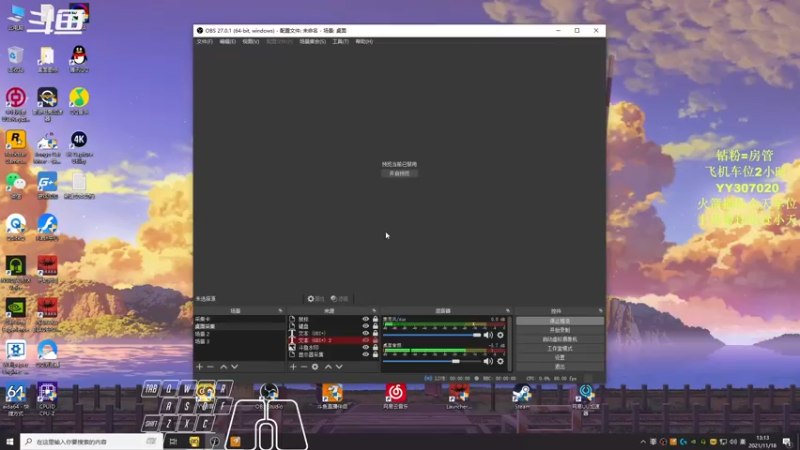This screenshot has height=450, width=800.
Task: Toggle the lock on 文本 (GDI+) 2 source
Action: click(376, 340)
